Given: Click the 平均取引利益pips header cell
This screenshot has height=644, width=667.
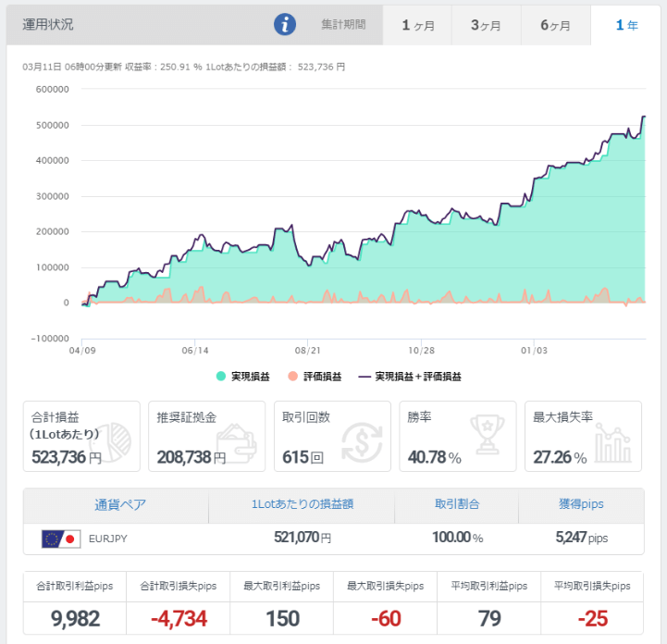Looking at the screenshot, I should [489, 587].
